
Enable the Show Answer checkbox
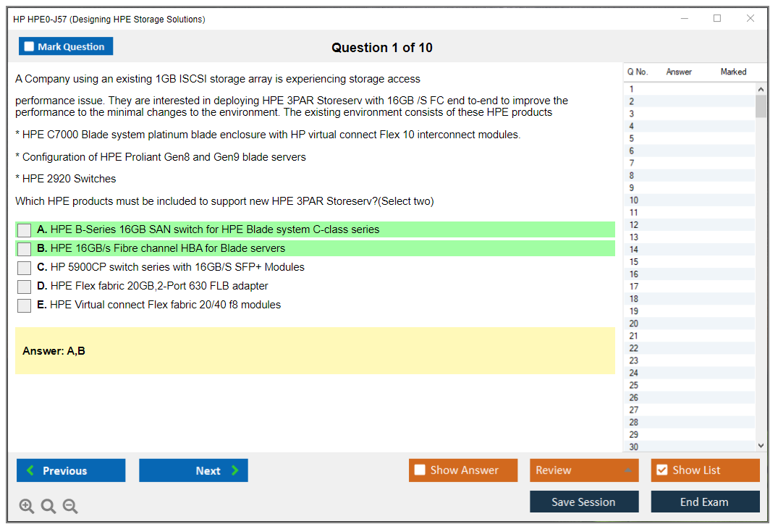point(420,470)
